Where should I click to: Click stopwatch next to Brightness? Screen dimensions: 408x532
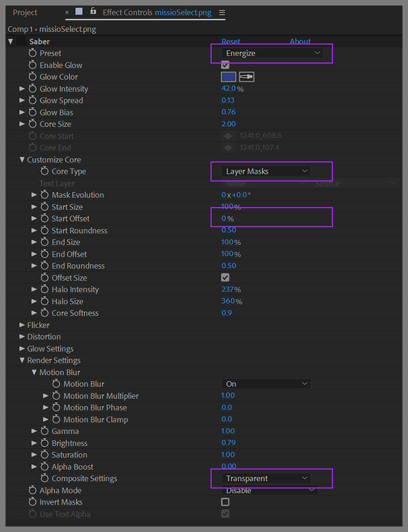(x=45, y=443)
